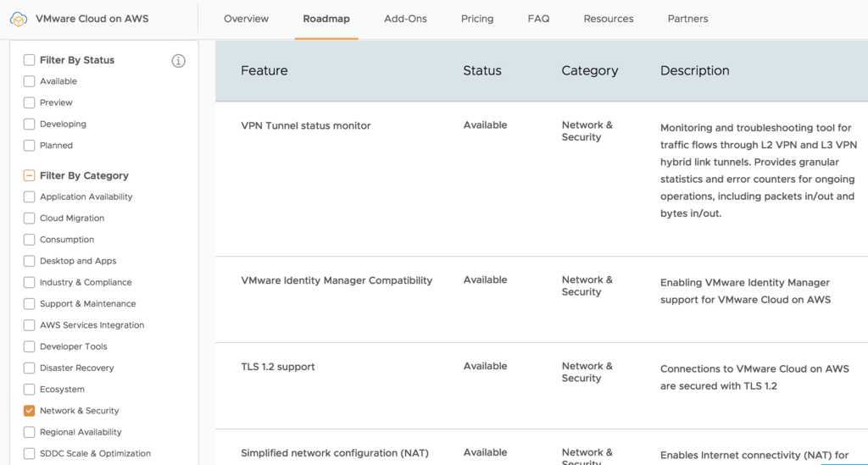Uncheck the Network & Security filter
Viewport: 868px width, 465px height.
pos(30,411)
